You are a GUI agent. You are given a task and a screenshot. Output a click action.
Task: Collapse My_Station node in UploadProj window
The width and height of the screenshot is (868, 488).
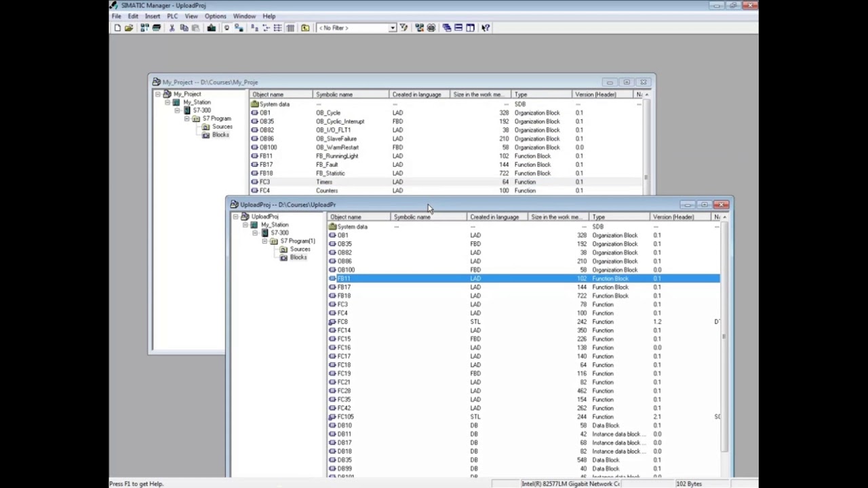click(245, 225)
